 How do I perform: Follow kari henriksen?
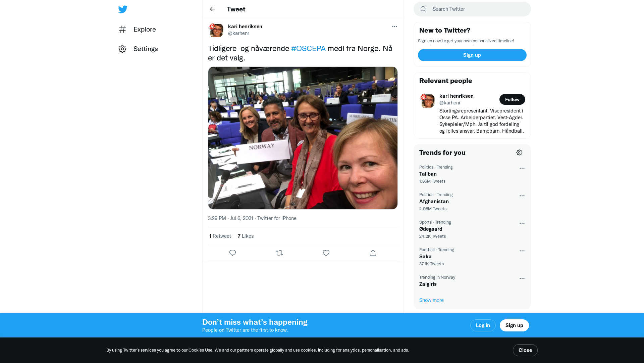coord(512,99)
